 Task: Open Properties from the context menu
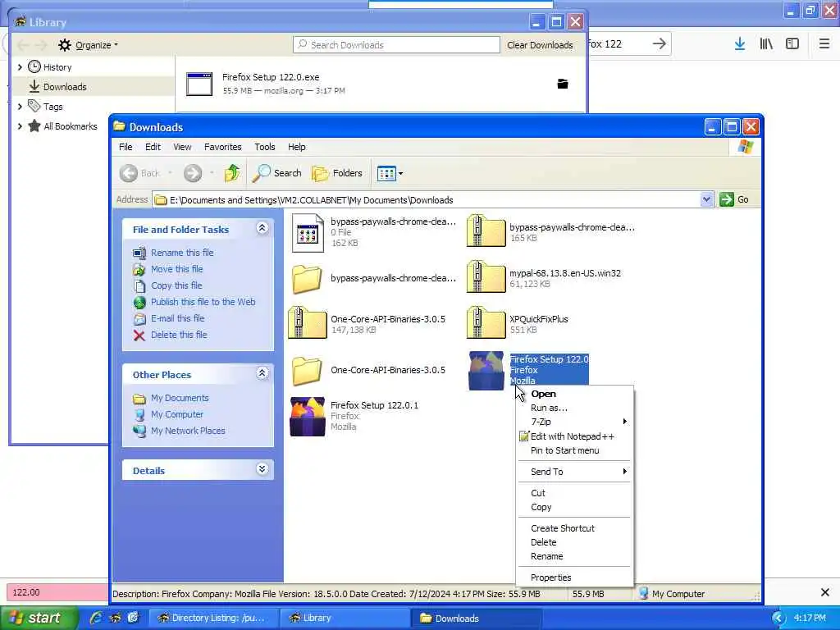click(550, 577)
